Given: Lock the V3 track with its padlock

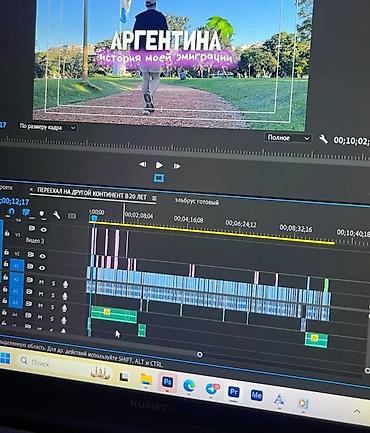Looking at the screenshot, I should 7,234.
